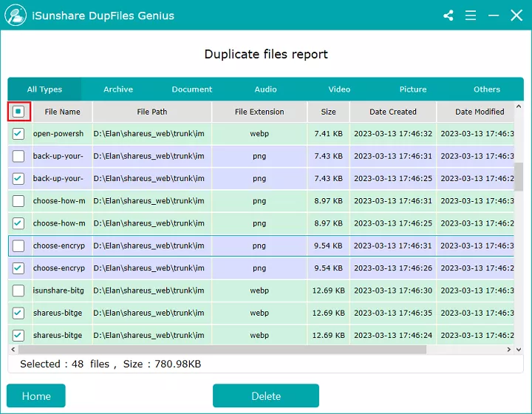
Task: Sort by the File Path column header
Action: [152, 112]
